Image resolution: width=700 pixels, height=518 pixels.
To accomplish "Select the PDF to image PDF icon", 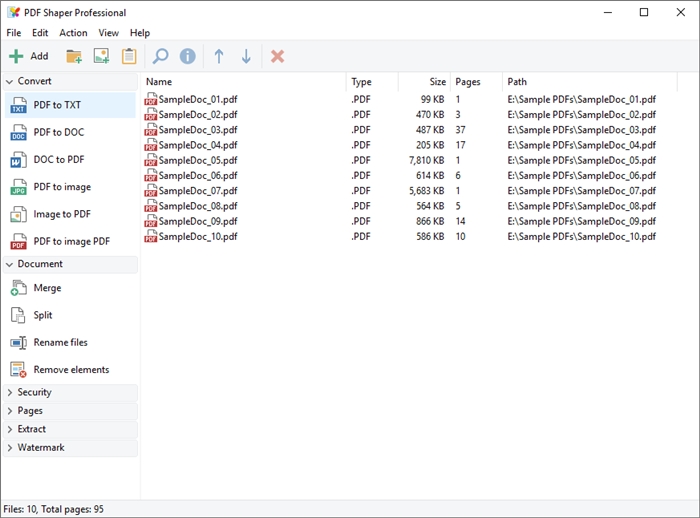I will click(x=18, y=242).
